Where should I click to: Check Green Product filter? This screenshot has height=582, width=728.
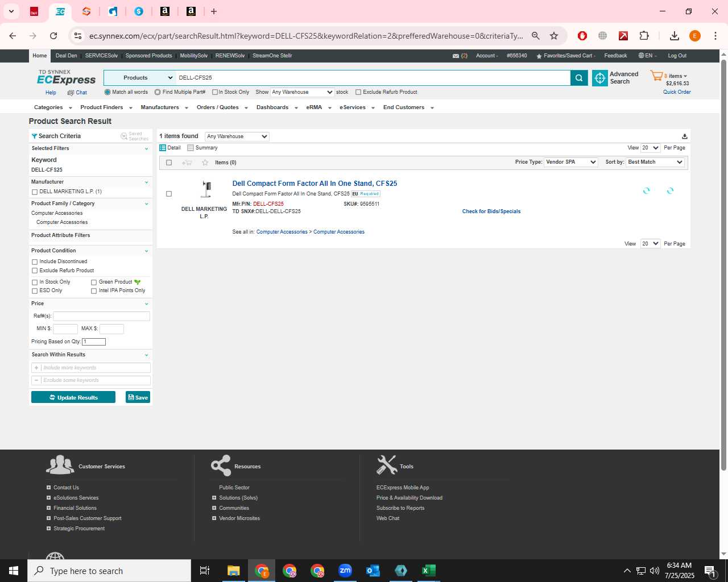(x=94, y=282)
